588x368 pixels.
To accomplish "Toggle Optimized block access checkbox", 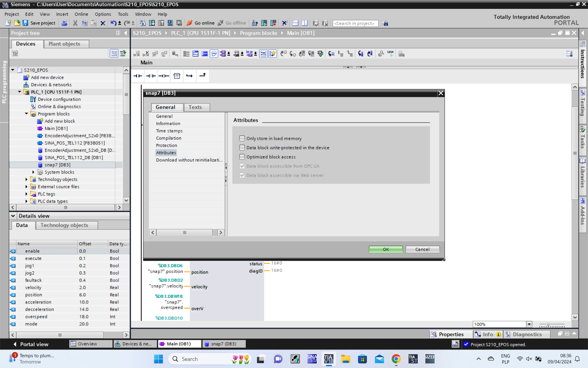I will coord(242,157).
